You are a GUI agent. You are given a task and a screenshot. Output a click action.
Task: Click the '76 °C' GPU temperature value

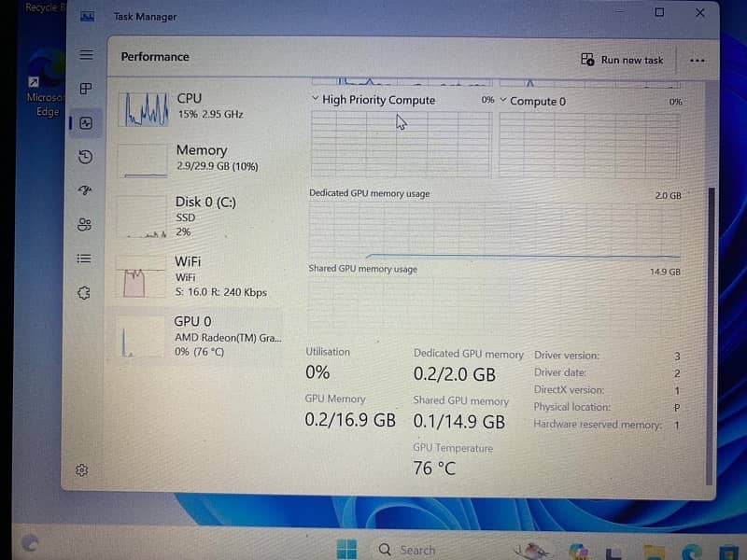coord(434,469)
